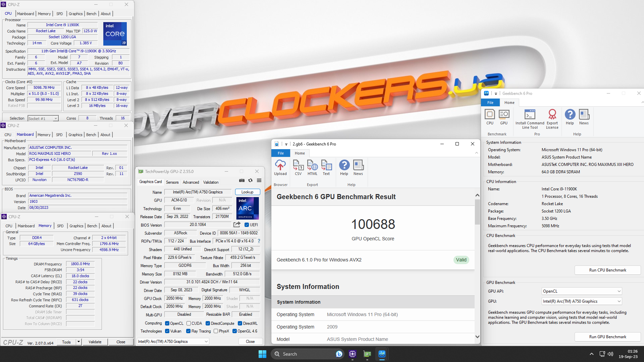Image resolution: width=644 pixels, height=362 pixels.
Task: Switch to the Sensors tab in GPU-Z
Action: [172, 182]
